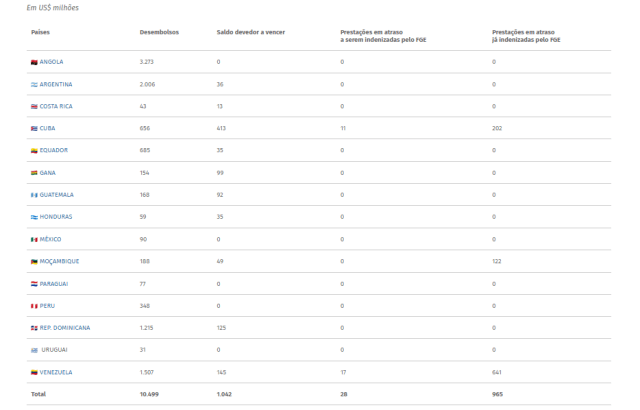Click Venezuela's 641 indenizadas value
The image size is (640, 410).
click(x=497, y=372)
